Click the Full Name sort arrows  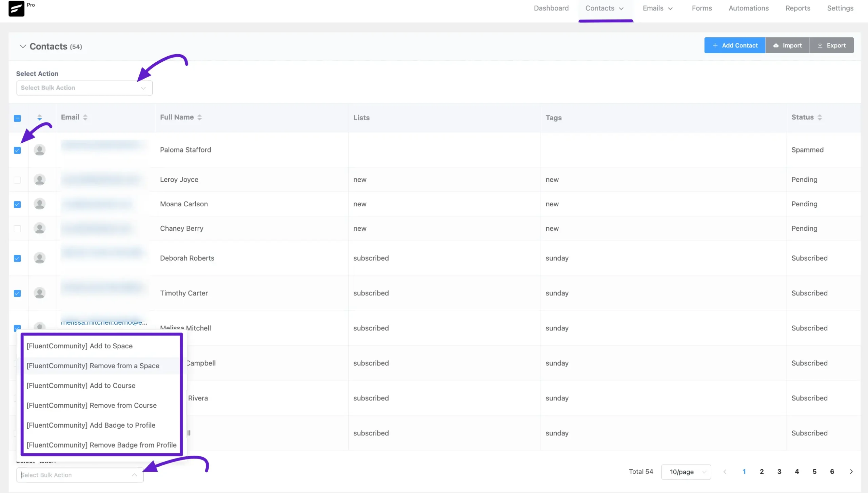pos(199,117)
